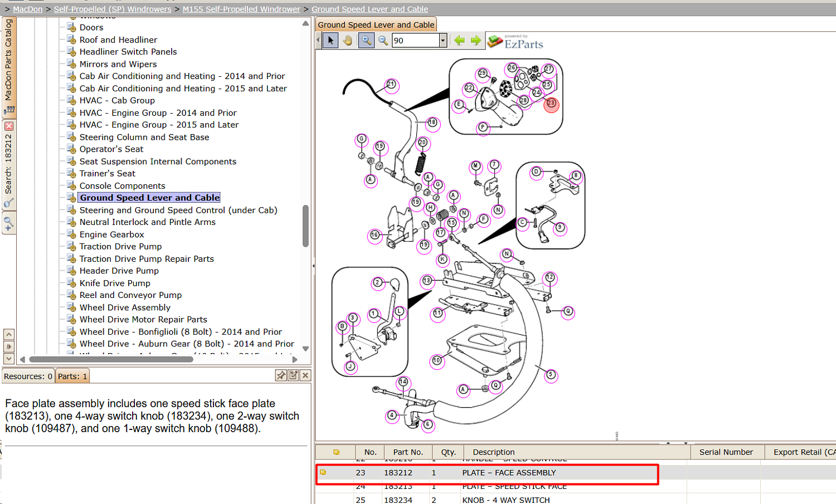836x504 pixels.
Task: Select the Parts: 1 tab
Action: click(x=72, y=376)
